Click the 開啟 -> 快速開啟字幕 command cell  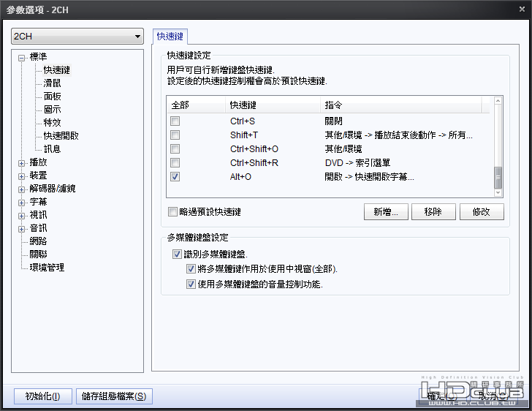click(x=369, y=177)
